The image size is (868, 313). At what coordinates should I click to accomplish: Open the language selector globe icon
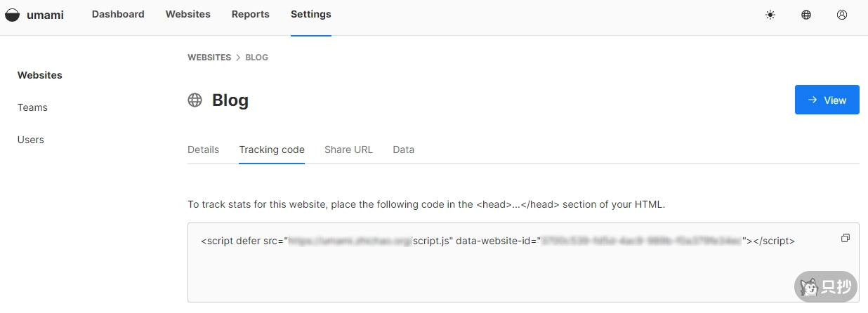(806, 15)
